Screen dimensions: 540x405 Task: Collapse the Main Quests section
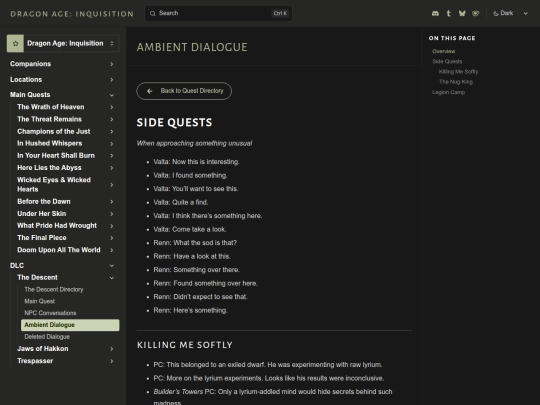pyautogui.click(x=62, y=95)
